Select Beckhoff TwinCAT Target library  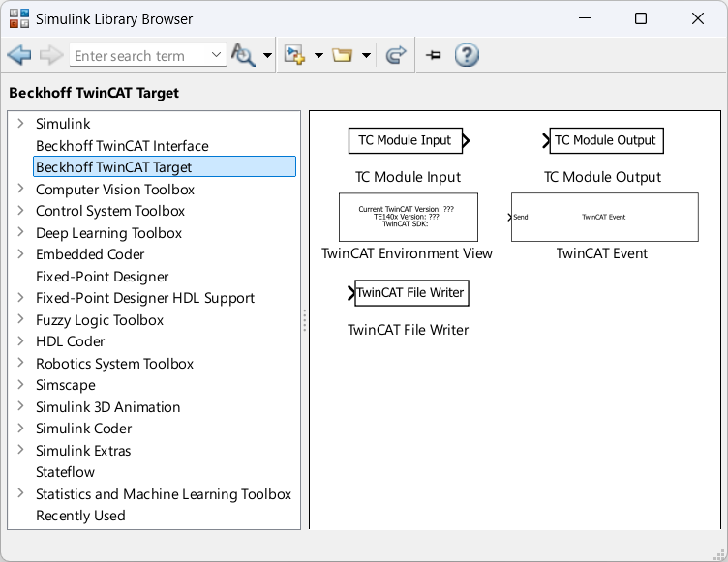pyautogui.click(x=165, y=166)
